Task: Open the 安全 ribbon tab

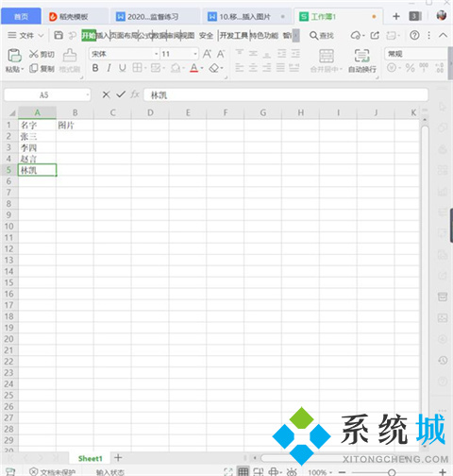Action: click(x=206, y=35)
